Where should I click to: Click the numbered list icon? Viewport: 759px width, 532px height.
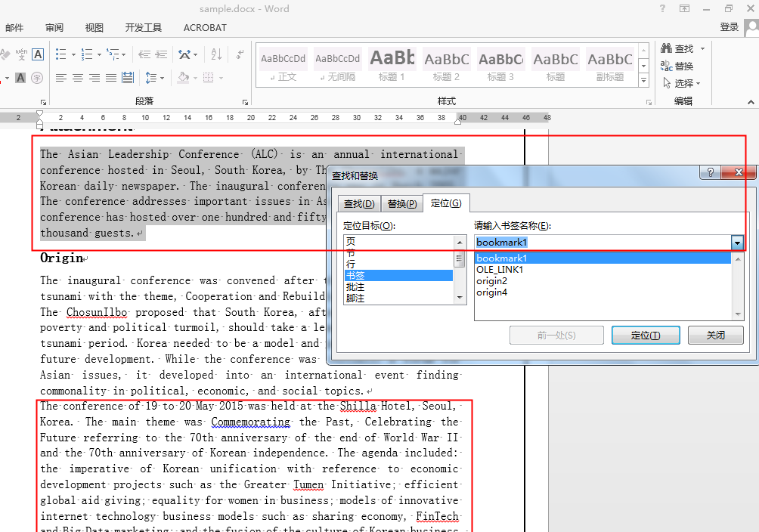coord(87,54)
